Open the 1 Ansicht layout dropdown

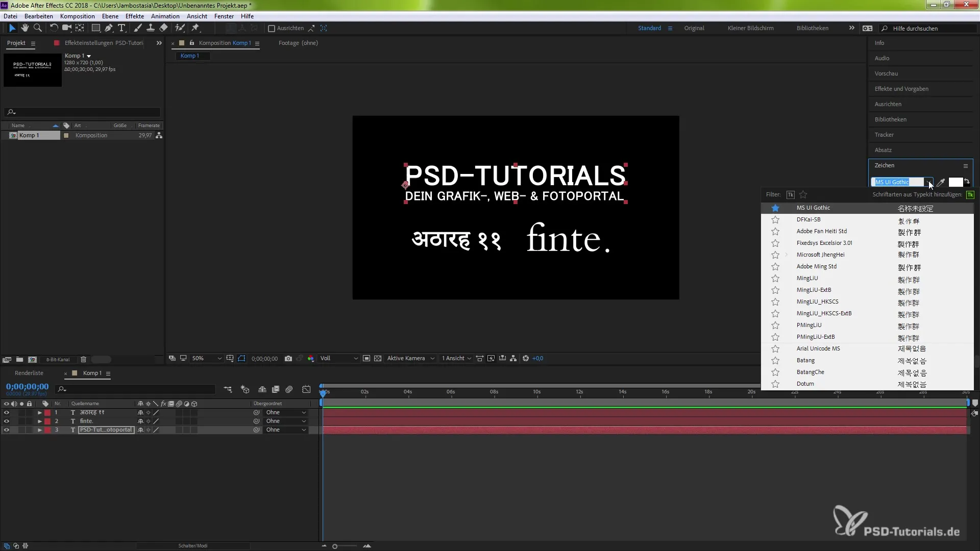[x=456, y=359]
